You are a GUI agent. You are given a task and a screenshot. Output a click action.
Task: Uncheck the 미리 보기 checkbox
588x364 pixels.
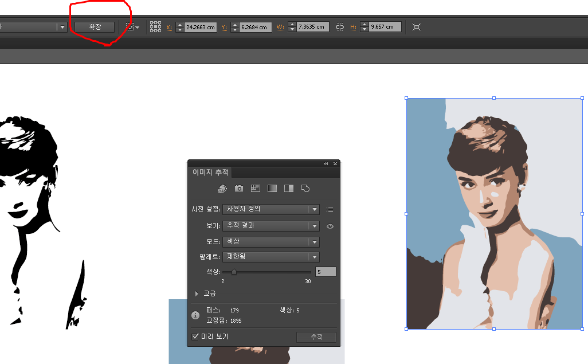[195, 336]
